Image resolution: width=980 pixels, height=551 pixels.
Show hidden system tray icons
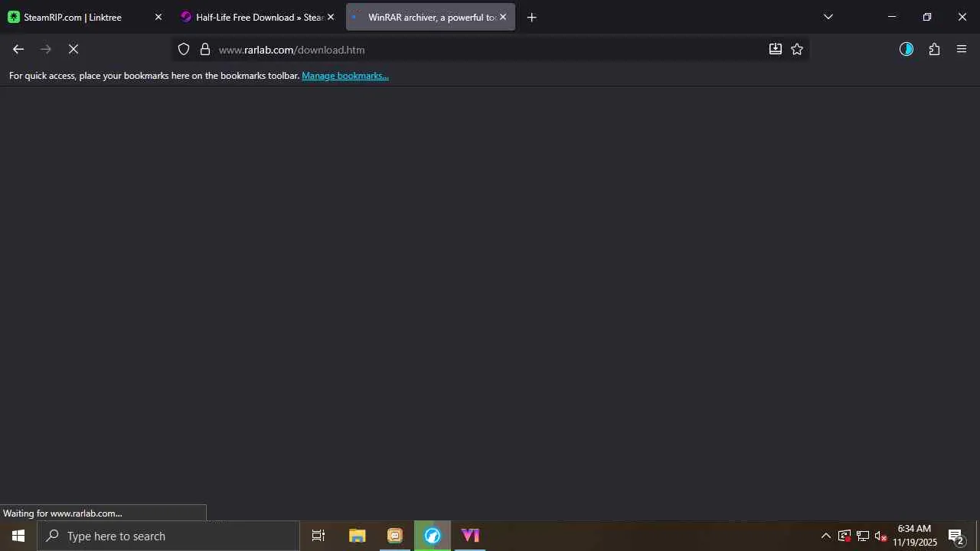[825, 536]
